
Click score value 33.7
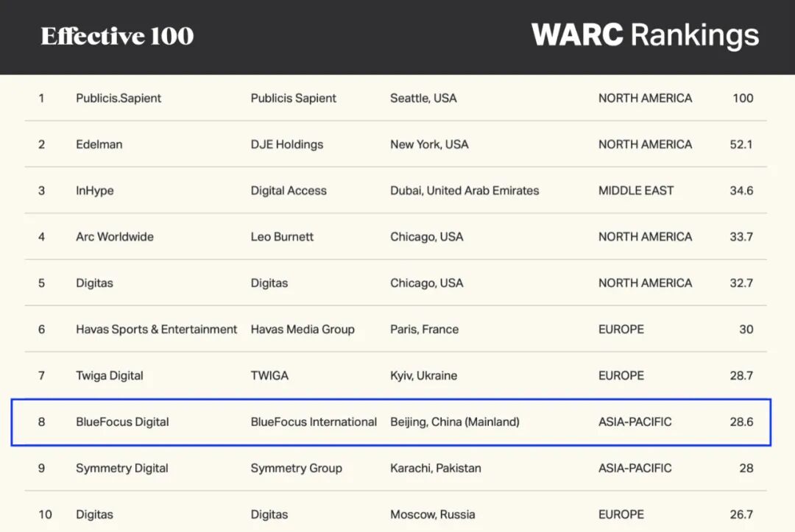tap(741, 237)
